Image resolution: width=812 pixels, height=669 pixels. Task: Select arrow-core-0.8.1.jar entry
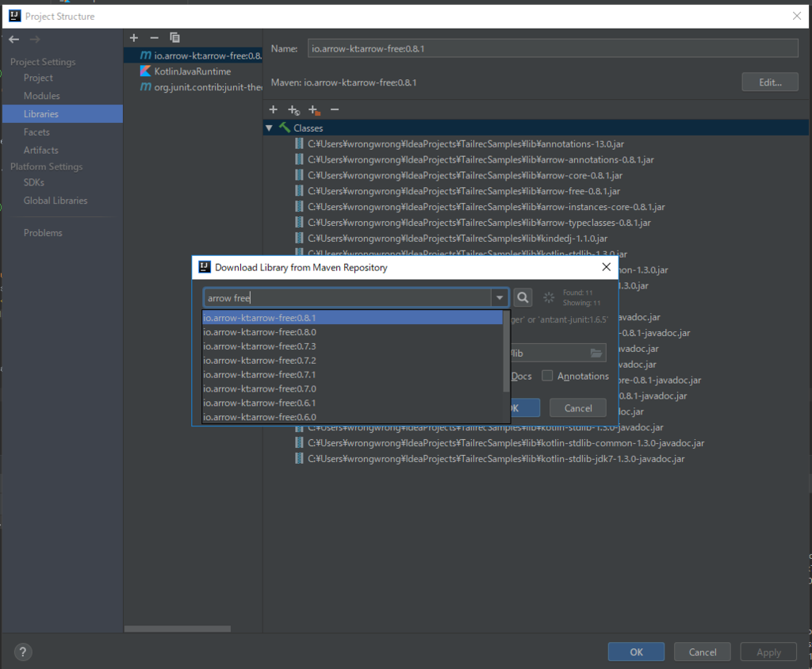(x=465, y=175)
